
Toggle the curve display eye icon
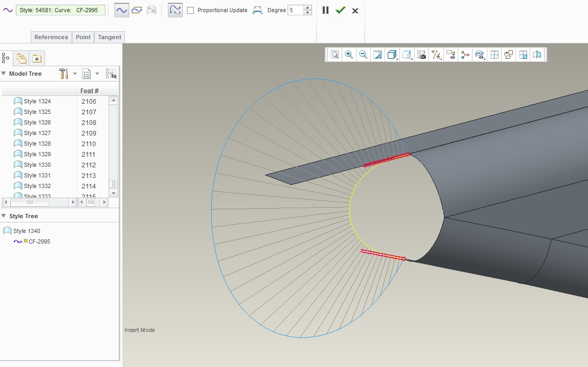(479, 55)
